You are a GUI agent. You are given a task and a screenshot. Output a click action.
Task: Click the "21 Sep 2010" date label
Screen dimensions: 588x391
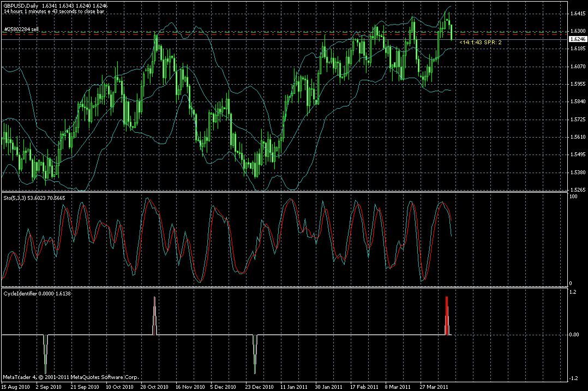point(85,387)
